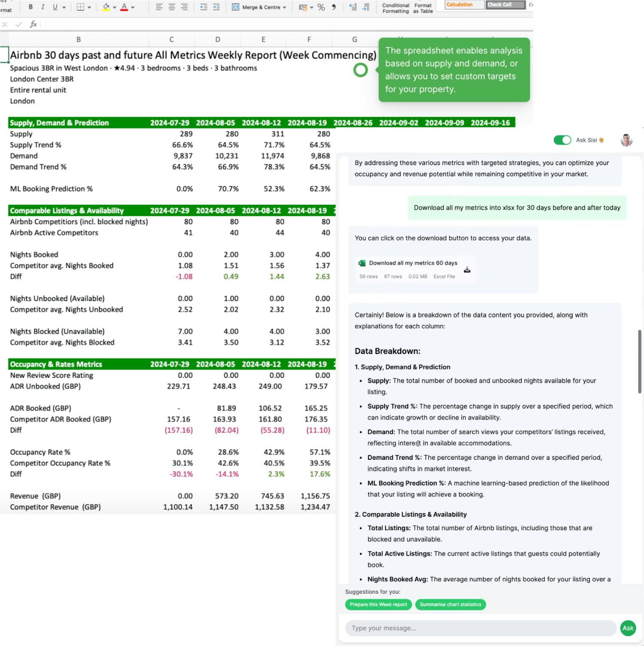Focus the 'Type your message...' field
The width and height of the screenshot is (644, 646).
[x=481, y=628]
